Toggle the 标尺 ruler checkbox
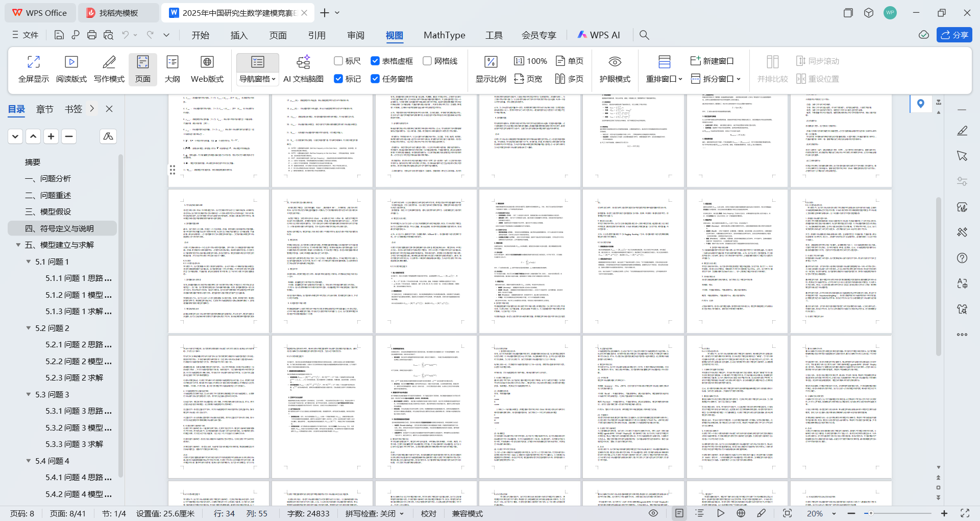The height and width of the screenshot is (521, 980). pos(338,61)
